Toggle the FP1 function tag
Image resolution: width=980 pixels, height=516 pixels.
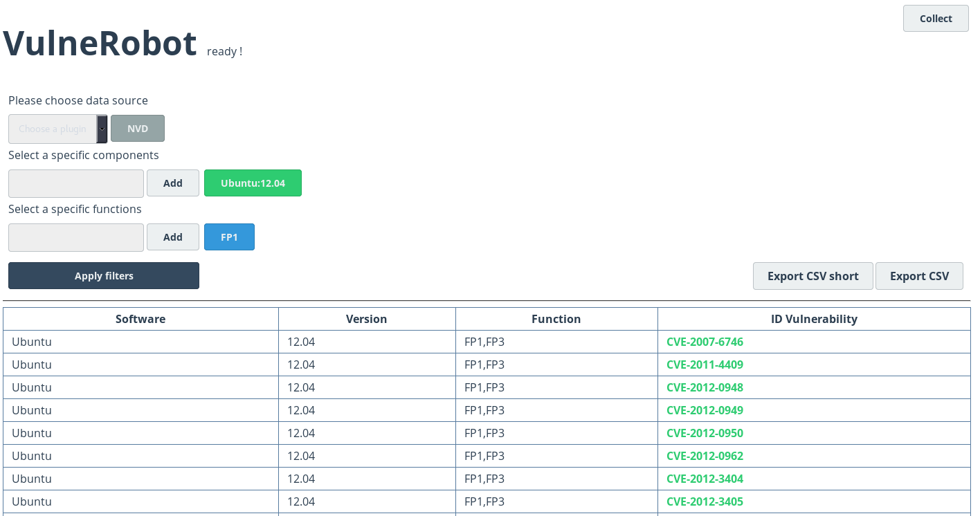(229, 237)
